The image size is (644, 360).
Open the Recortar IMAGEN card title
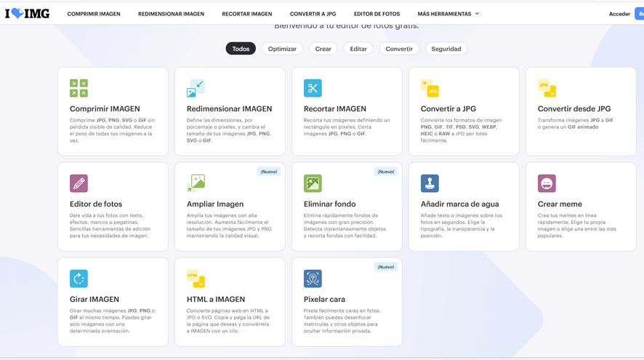[x=335, y=108]
